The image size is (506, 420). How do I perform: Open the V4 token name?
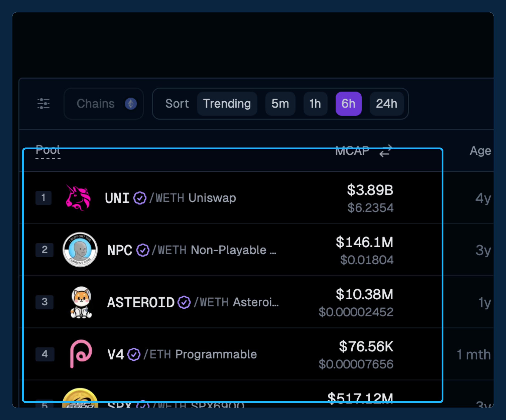tap(116, 355)
